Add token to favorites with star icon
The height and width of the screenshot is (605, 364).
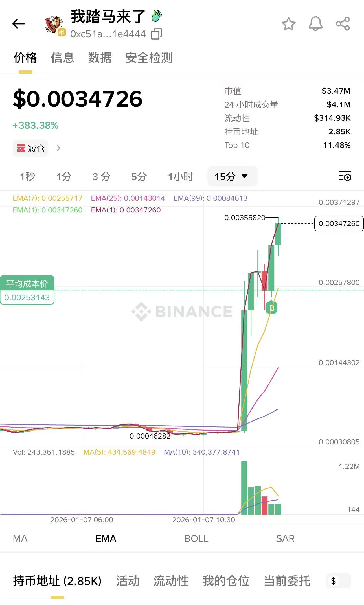288,24
